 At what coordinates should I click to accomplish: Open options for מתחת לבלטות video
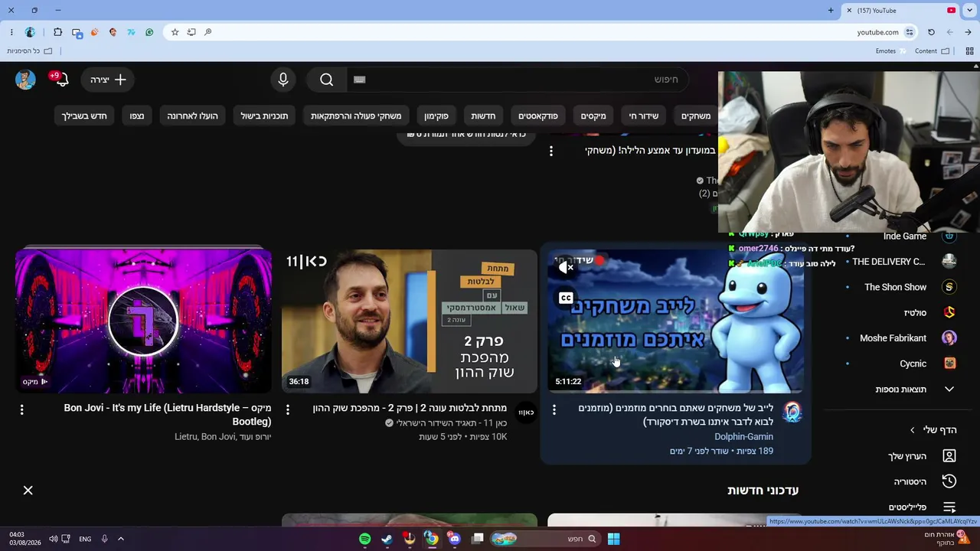[288, 410]
